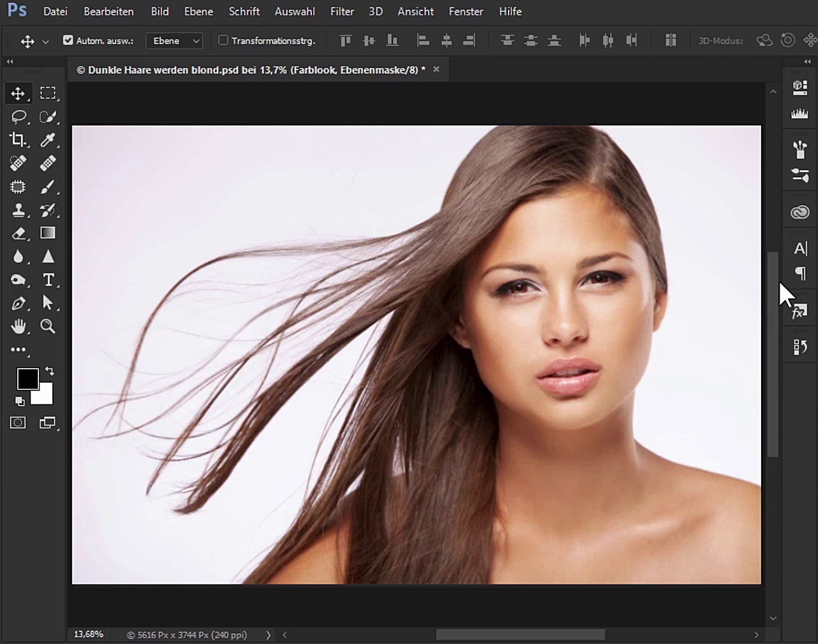818x644 pixels.
Task: Click the 13,68% zoom level field
Action: [x=89, y=634]
